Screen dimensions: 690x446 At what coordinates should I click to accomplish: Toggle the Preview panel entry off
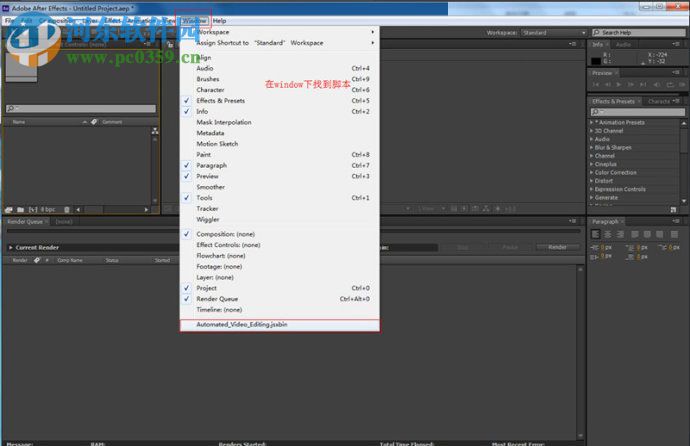coord(280,176)
